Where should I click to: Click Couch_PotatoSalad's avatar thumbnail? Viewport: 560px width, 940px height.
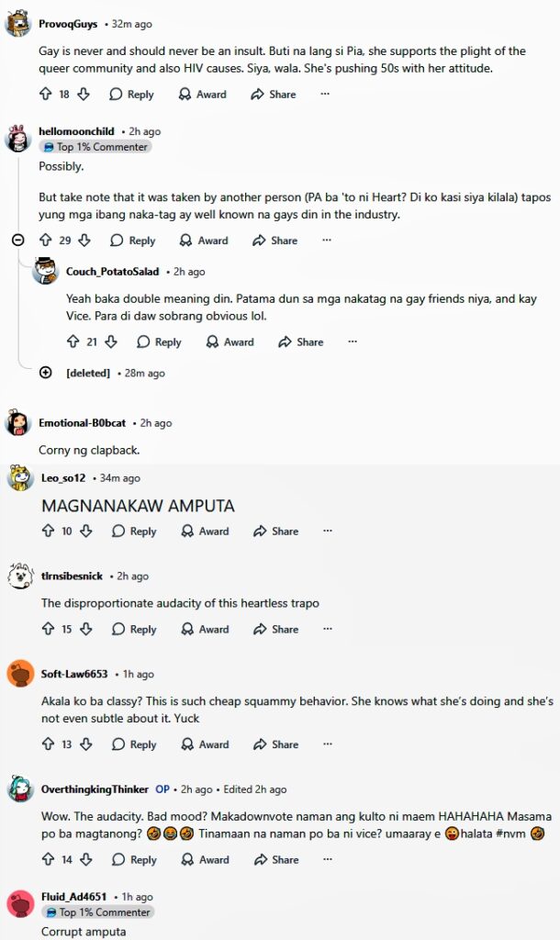pyautogui.click(x=46, y=271)
